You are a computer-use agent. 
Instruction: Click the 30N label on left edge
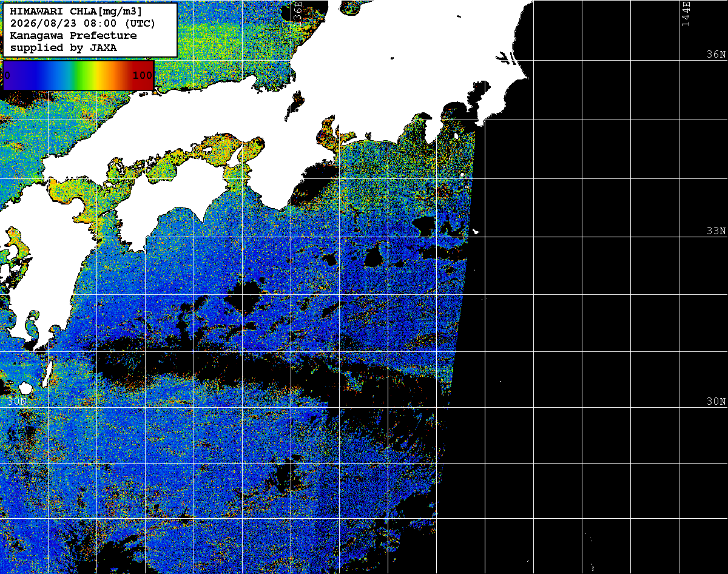pos(18,402)
